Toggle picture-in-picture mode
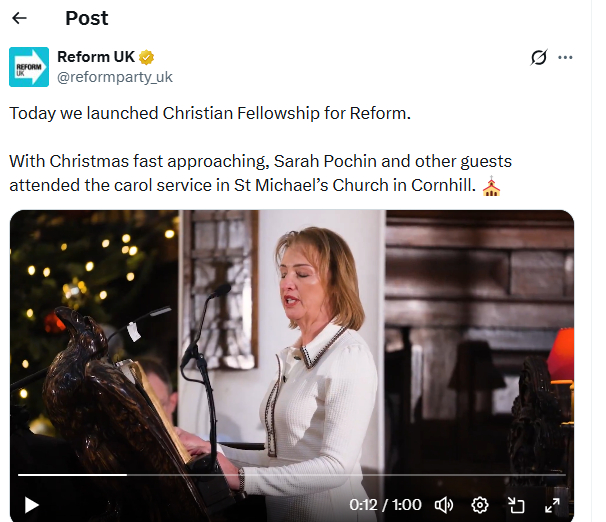This screenshot has height=522, width=606. pyautogui.click(x=516, y=505)
